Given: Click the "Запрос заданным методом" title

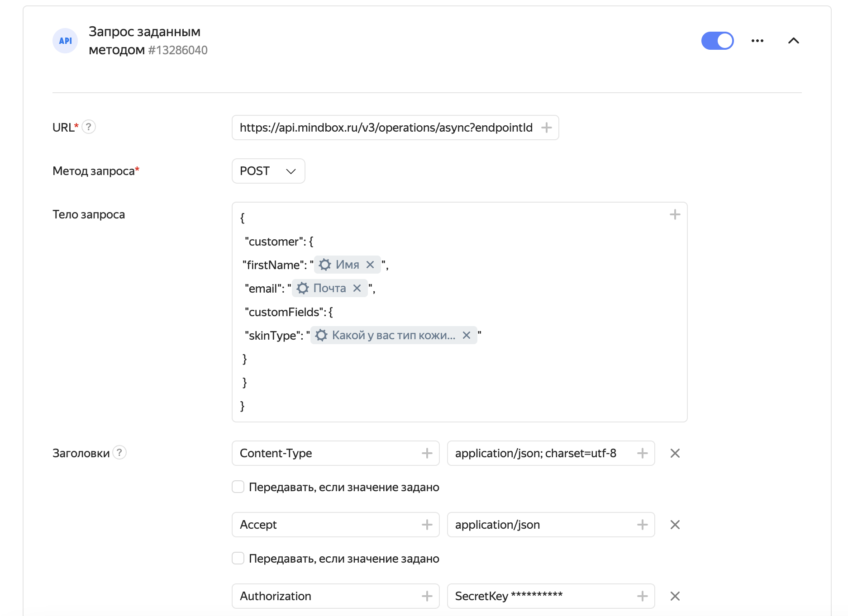Looking at the screenshot, I should click(144, 40).
